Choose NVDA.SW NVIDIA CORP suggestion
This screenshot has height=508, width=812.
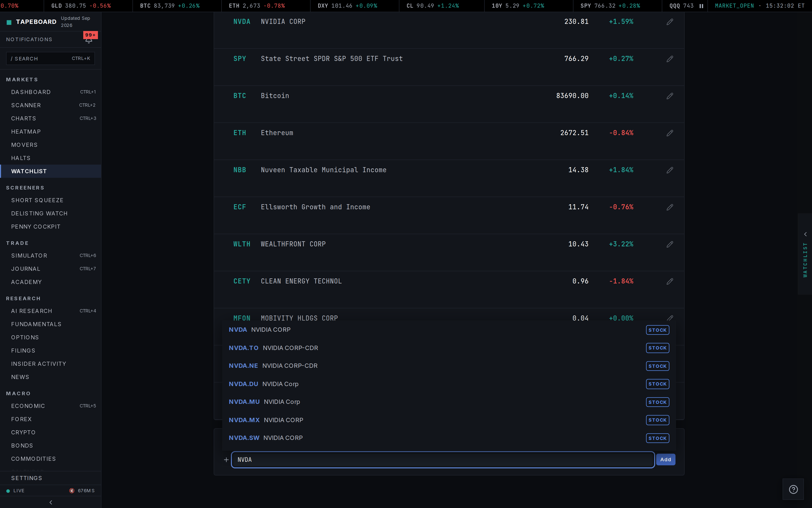[x=449, y=438]
